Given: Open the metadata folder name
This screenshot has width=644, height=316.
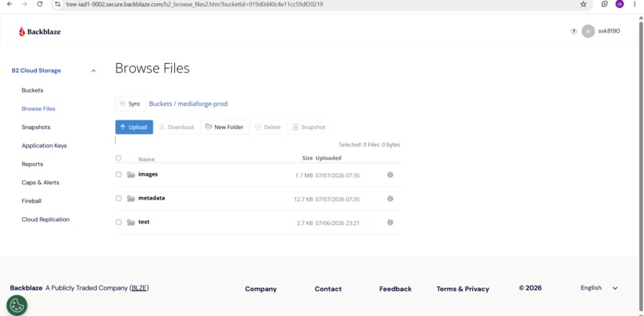Looking at the screenshot, I should tap(152, 198).
